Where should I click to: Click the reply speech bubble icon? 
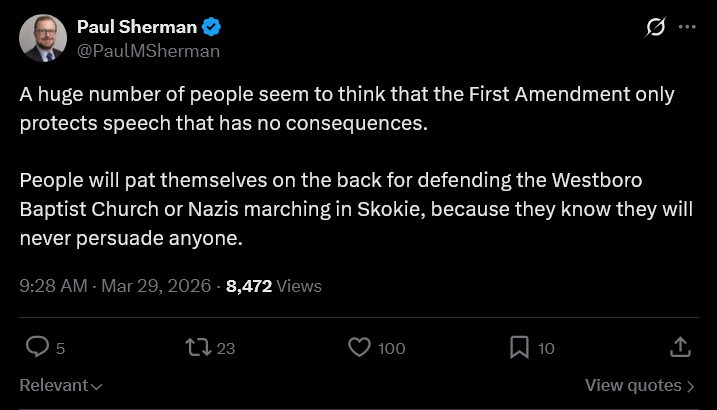pyautogui.click(x=37, y=347)
